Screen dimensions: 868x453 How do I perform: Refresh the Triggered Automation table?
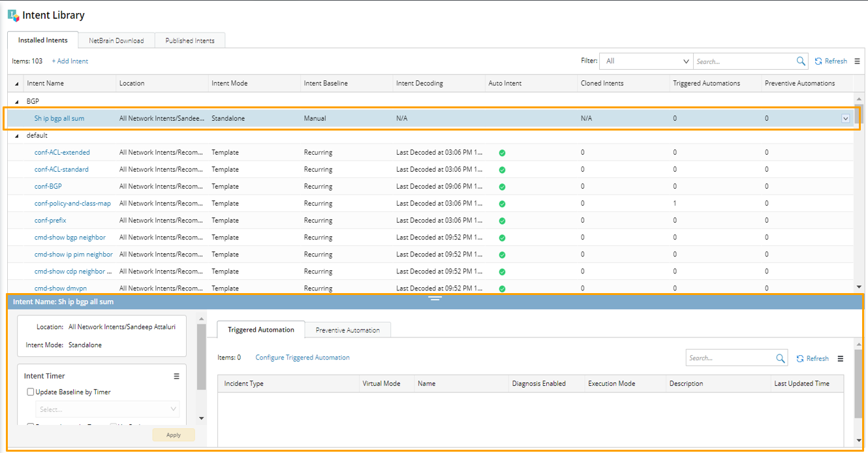point(813,358)
